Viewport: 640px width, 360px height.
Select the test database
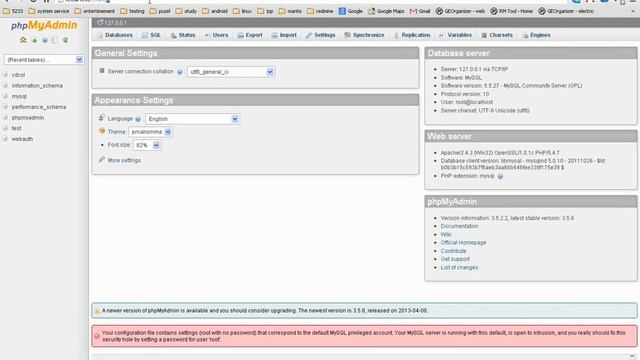pos(16,128)
